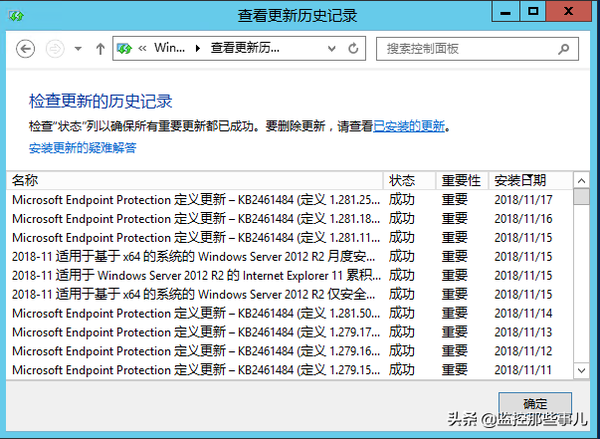Click the vertical scrollbar thumb
The width and height of the screenshot is (600, 439).
pos(581,197)
